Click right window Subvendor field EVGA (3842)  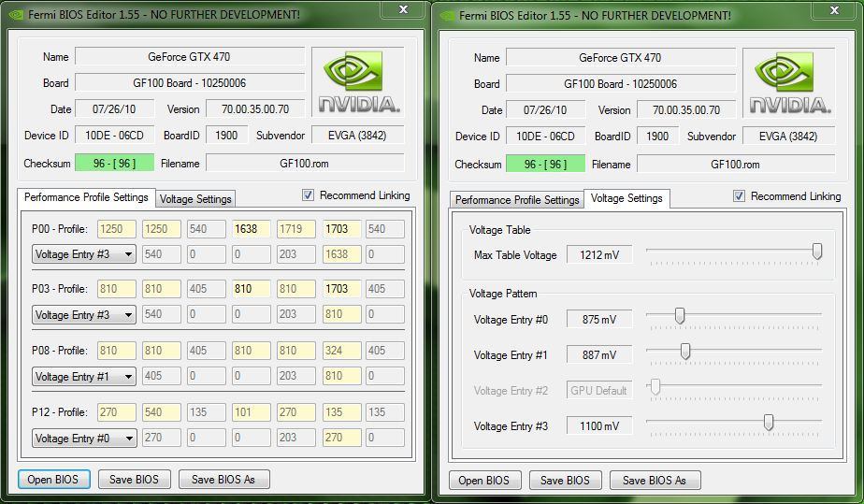coord(788,137)
